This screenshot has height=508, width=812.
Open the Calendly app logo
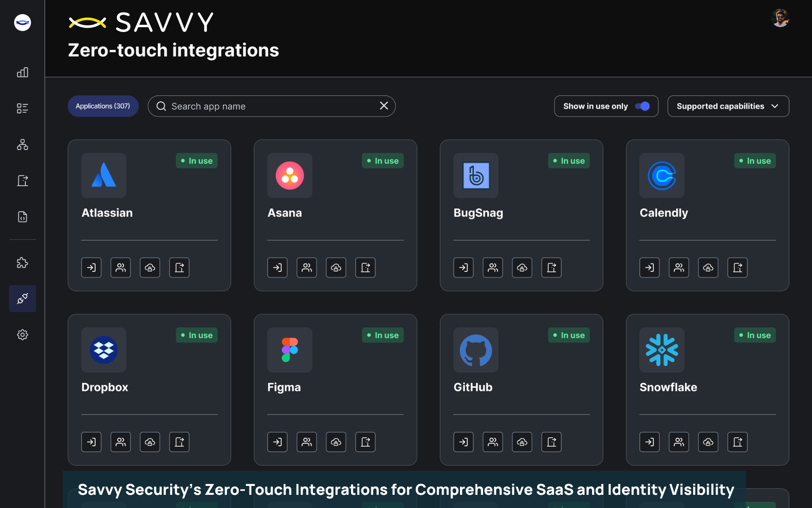pyautogui.click(x=662, y=175)
